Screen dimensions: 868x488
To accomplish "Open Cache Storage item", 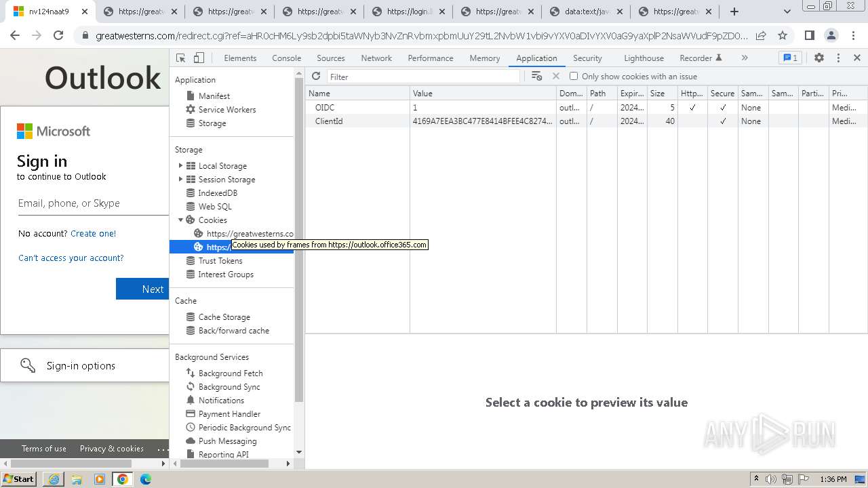I will (x=224, y=317).
